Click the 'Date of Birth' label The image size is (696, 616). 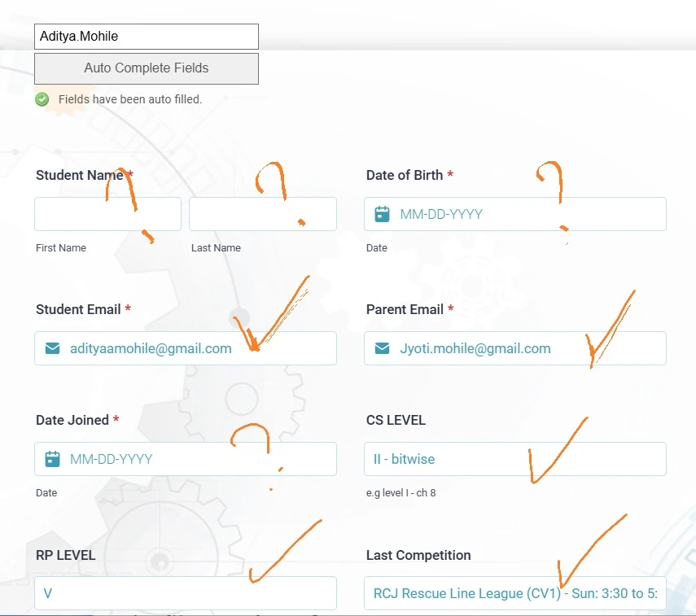[x=405, y=175]
